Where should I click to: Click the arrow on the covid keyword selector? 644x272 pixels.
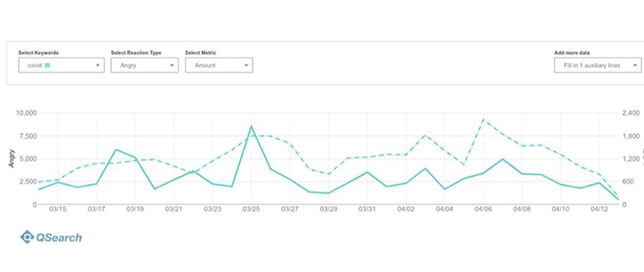pyautogui.click(x=98, y=65)
